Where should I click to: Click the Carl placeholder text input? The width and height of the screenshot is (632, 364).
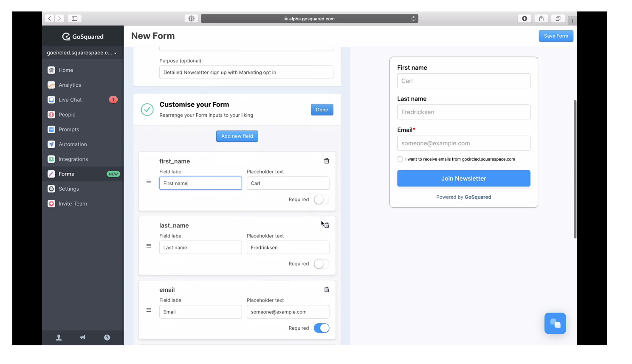(x=288, y=183)
